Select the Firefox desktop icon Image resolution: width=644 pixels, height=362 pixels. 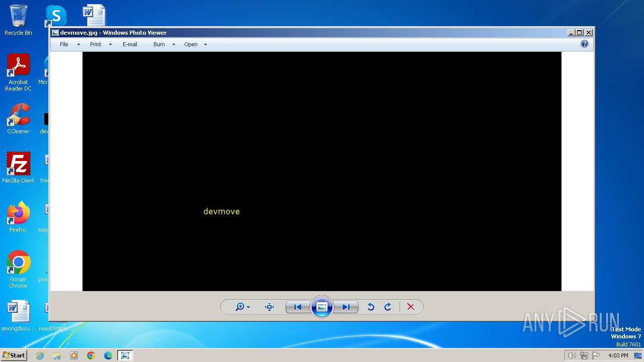18,217
